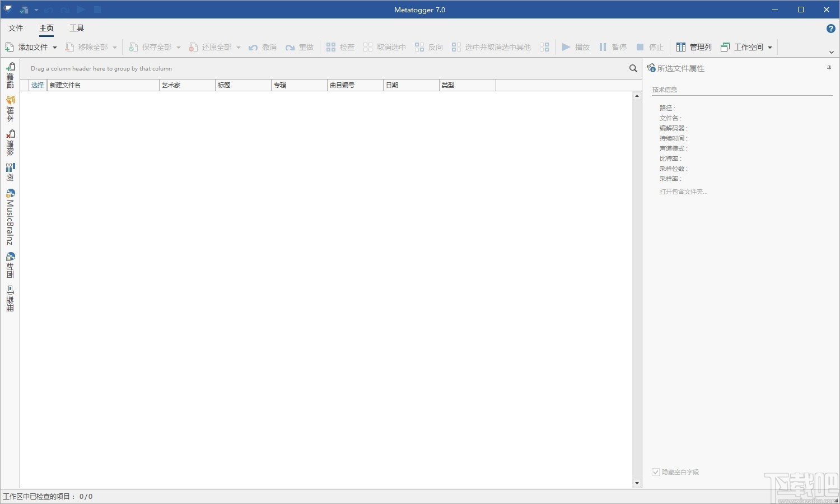Open the 树 (Tree) side panel tab
This screenshot has width=840, height=504.
(x=10, y=172)
